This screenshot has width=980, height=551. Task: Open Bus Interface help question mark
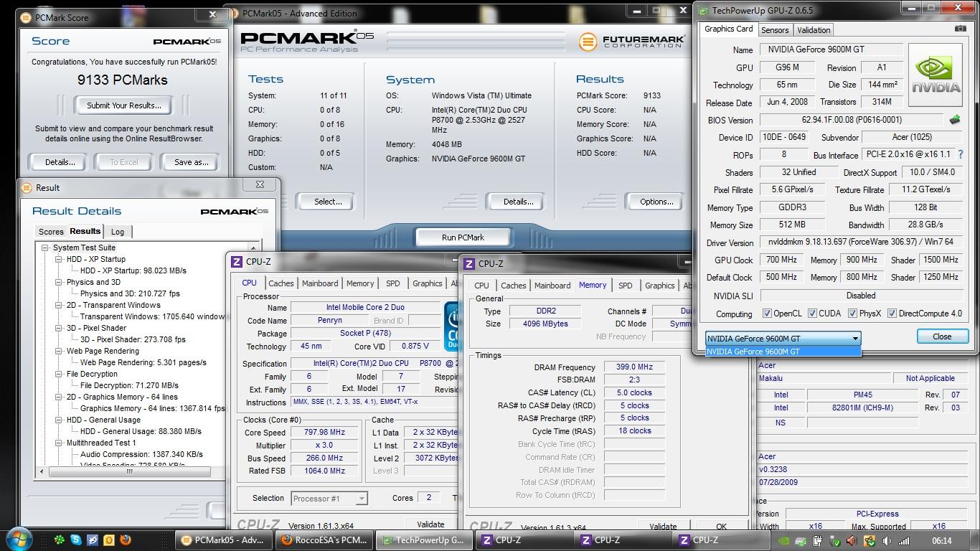961,154
